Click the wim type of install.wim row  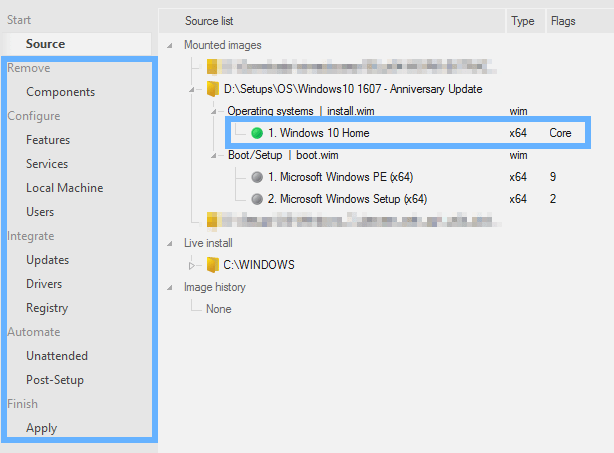pyautogui.click(x=518, y=111)
